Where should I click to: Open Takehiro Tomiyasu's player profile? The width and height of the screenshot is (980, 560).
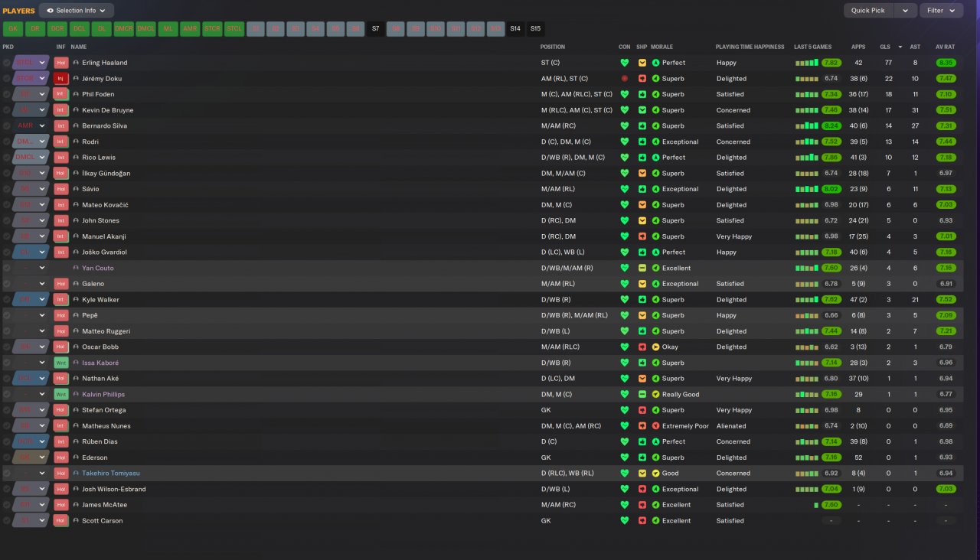pyautogui.click(x=111, y=474)
